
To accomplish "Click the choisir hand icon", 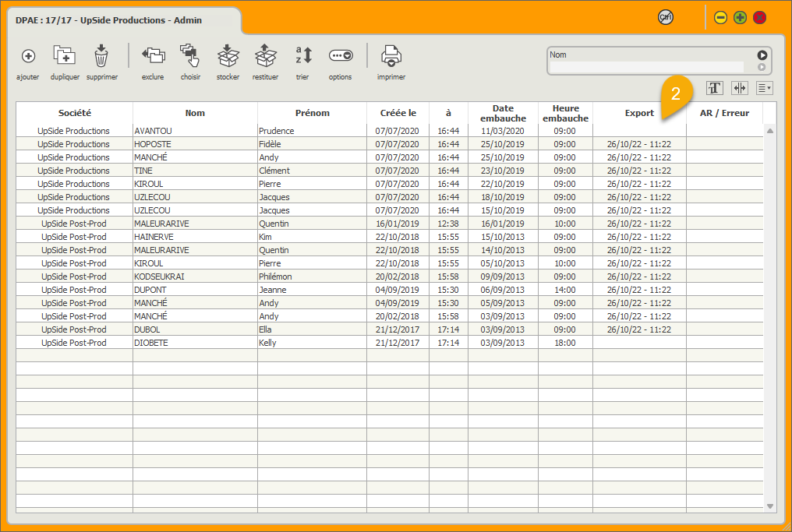I will point(190,55).
